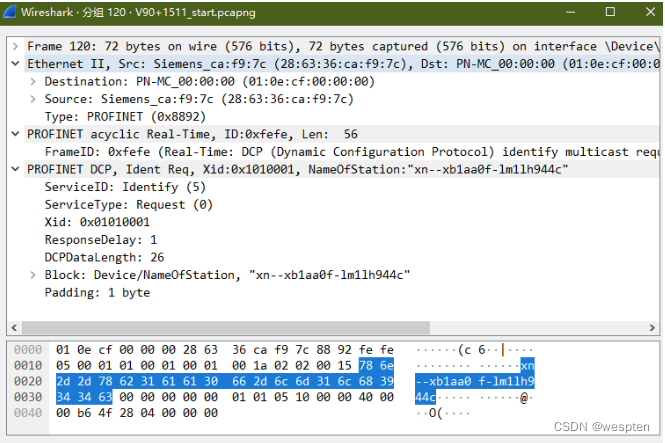Click the PROFINET DCP Ident Req header text
The image size is (665, 443).
pos(297,169)
